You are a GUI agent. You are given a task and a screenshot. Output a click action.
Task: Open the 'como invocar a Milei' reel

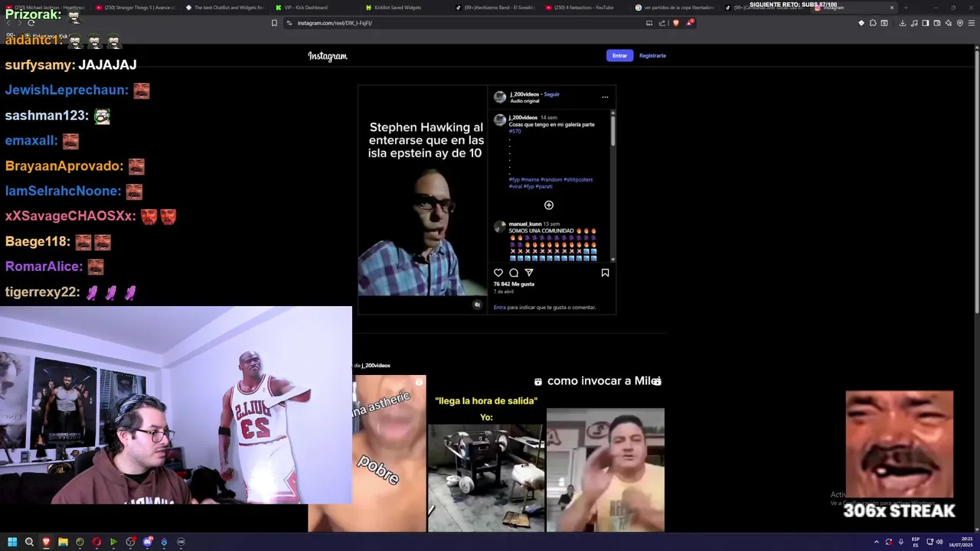605,453
